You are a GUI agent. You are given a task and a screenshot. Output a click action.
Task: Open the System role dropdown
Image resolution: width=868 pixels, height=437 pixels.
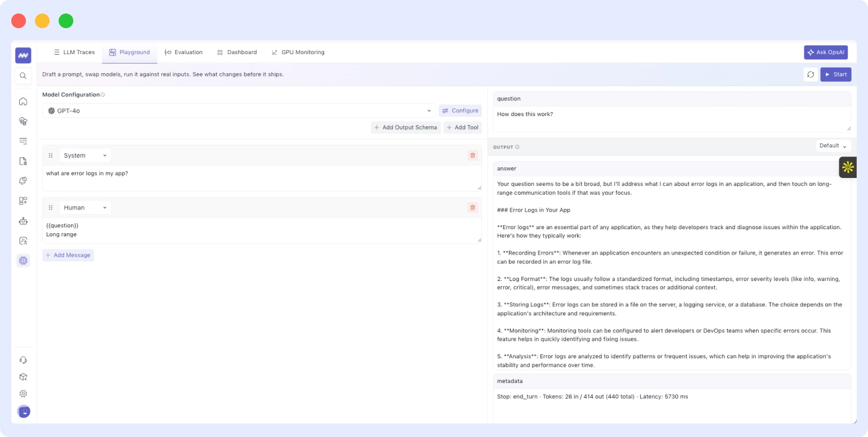tap(85, 155)
